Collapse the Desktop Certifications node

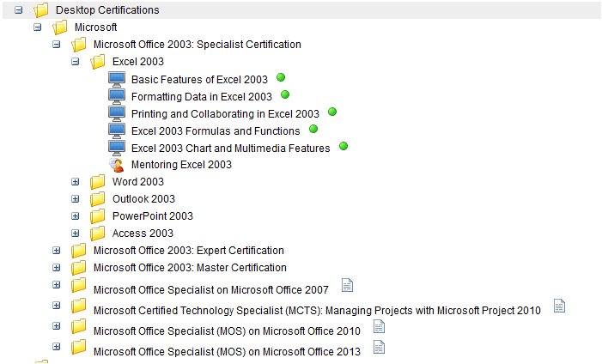click(18, 10)
